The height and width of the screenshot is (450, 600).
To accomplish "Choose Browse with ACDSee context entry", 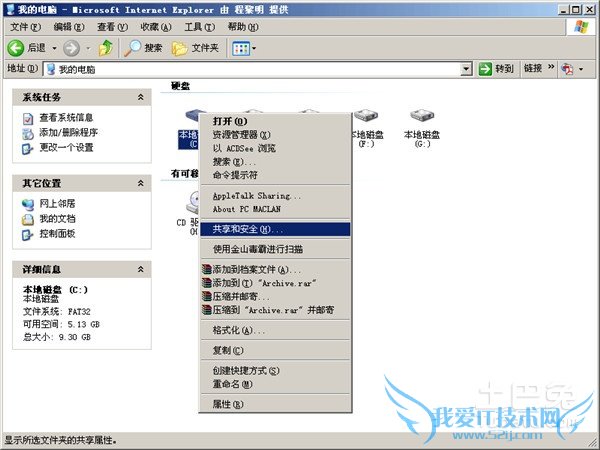I will point(276,148).
